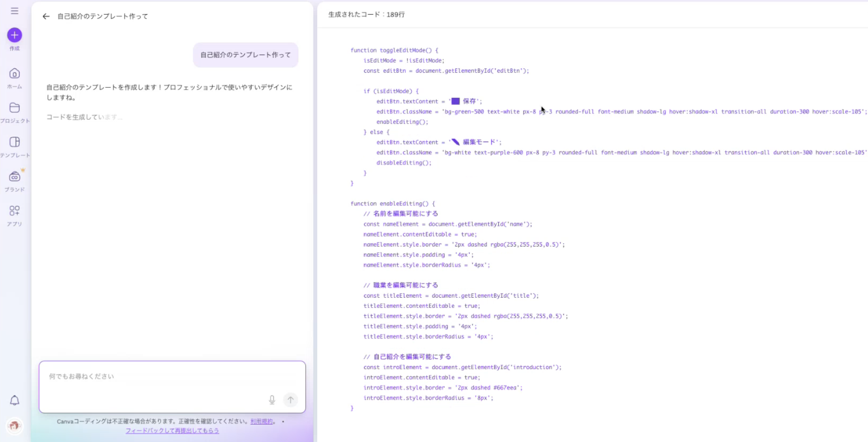Click the assistant reply paragraph text
868x442 pixels.
tap(169, 92)
